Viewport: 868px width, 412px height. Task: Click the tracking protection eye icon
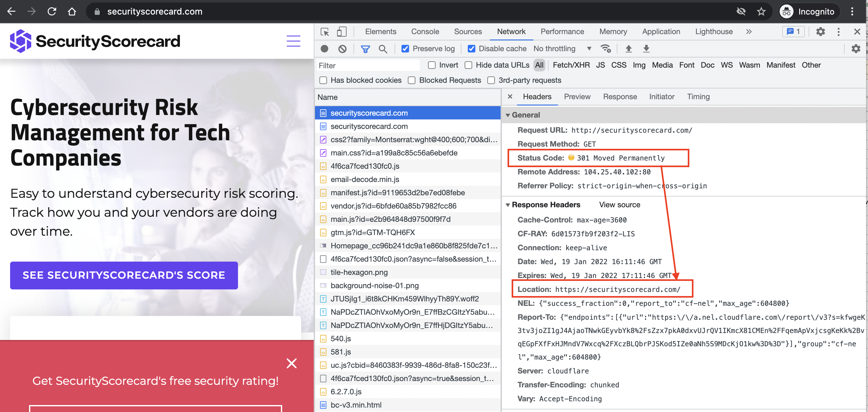coord(741,11)
